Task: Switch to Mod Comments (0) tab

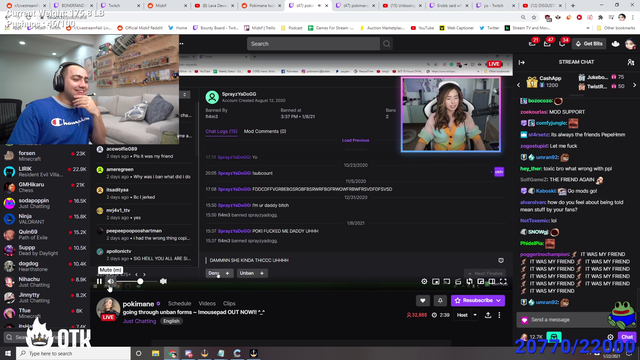Action: pyautogui.click(x=265, y=131)
